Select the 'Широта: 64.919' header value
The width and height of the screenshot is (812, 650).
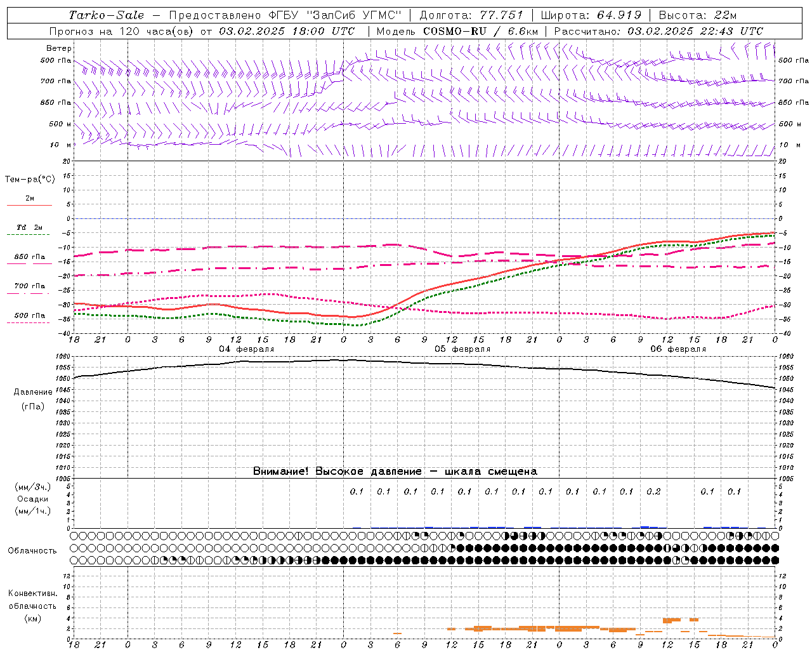591,15
